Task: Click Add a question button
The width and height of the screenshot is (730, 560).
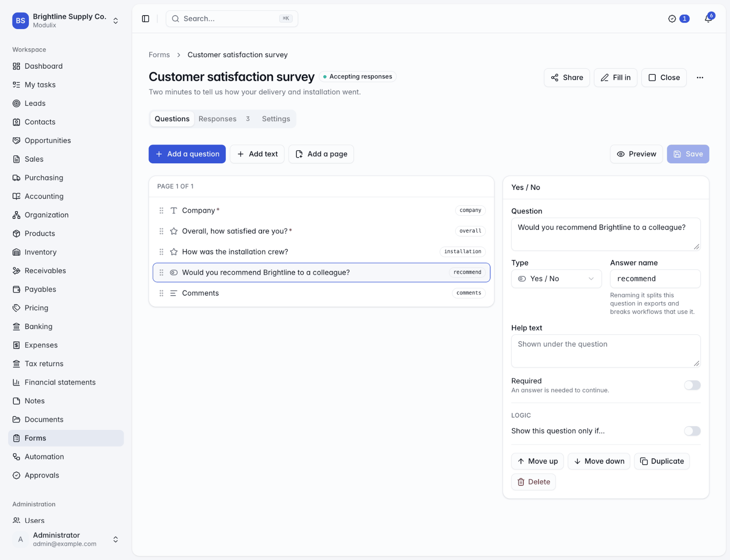Action: [x=187, y=154]
